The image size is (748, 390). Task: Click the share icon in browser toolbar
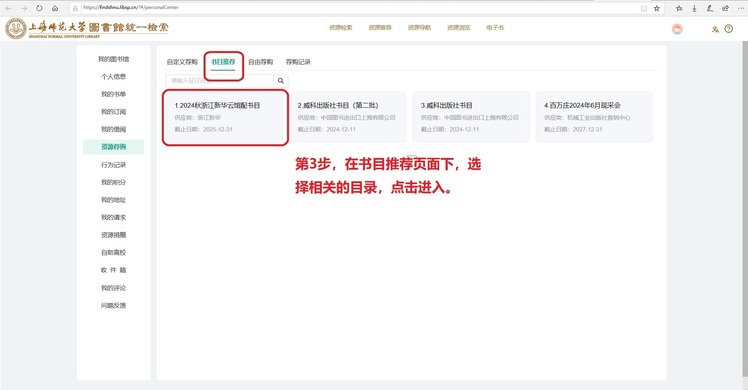[726, 8]
